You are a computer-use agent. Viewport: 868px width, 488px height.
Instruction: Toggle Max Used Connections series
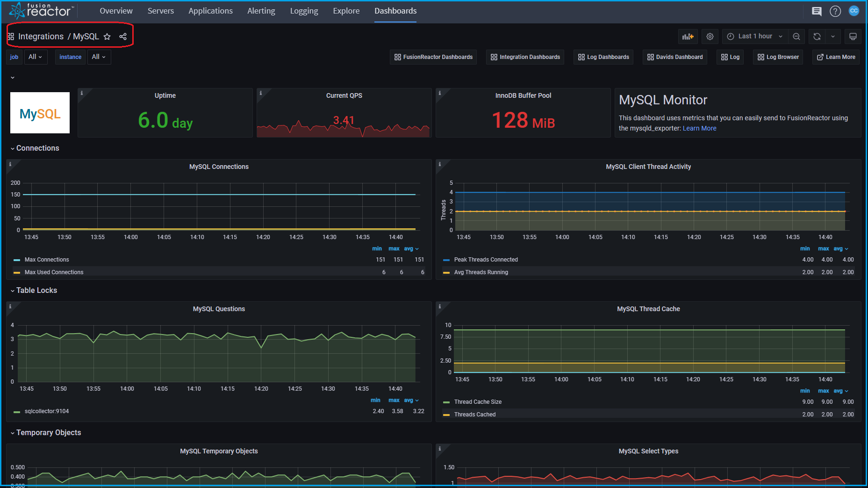(x=54, y=272)
